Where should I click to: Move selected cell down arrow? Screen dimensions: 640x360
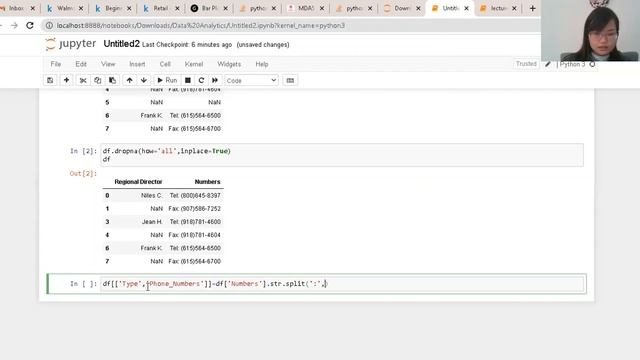tap(144, 80)
